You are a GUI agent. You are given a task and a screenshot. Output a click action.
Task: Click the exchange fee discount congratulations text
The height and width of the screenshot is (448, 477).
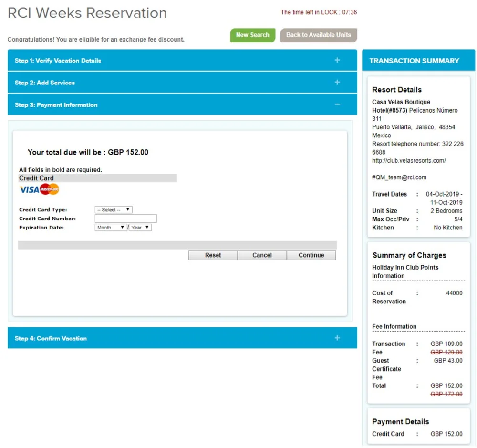pyautogui.click(x=96, y=40)
